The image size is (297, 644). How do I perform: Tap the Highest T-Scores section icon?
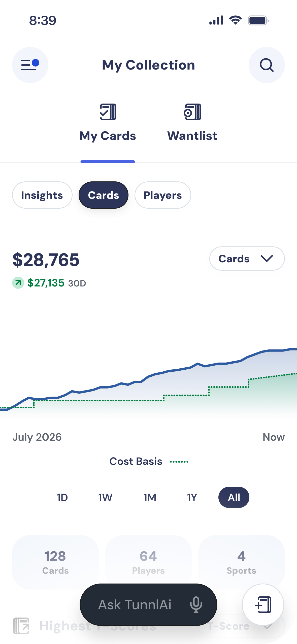coord(21,626)
